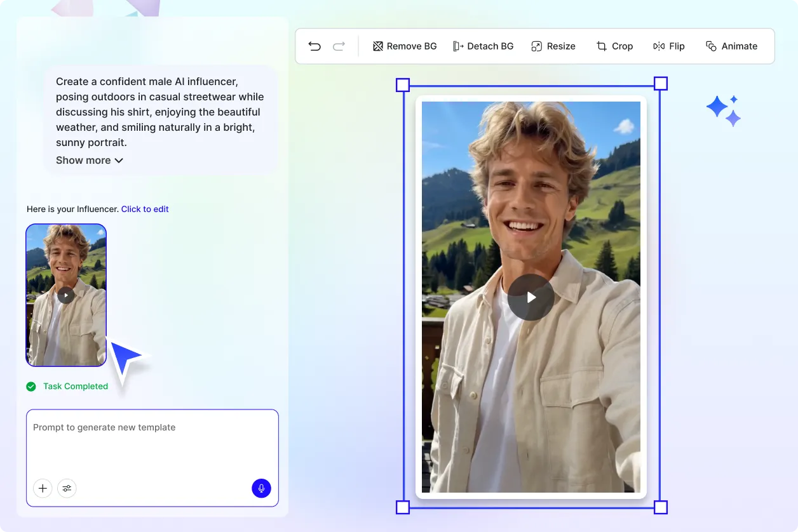Image resolution: width=798 pixels, height=532 pixels.
Task: Click the Undo arrow icon
Action: pos(314,46)
